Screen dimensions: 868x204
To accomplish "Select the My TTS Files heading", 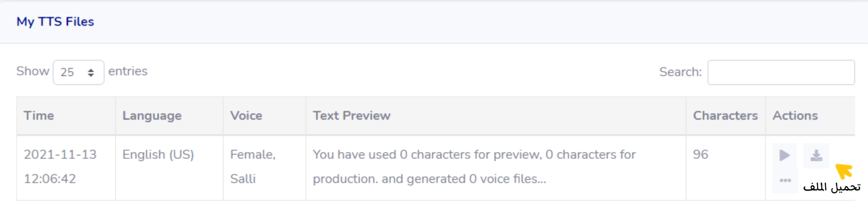I will (55, 22).
